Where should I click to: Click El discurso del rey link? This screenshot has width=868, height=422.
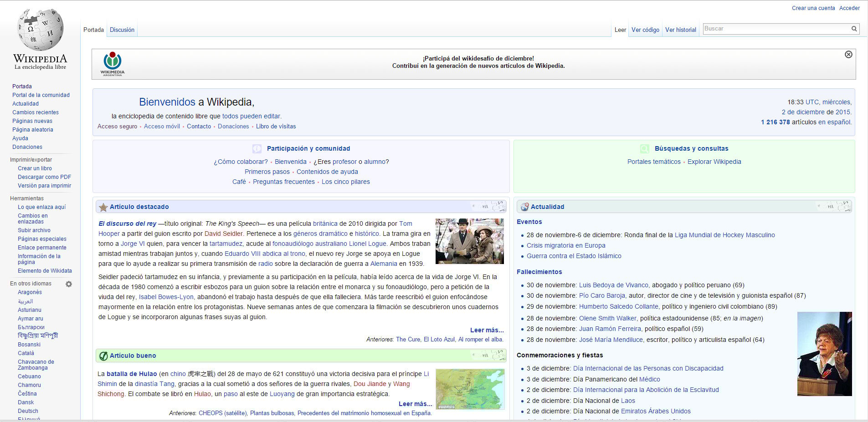point(128,224)
